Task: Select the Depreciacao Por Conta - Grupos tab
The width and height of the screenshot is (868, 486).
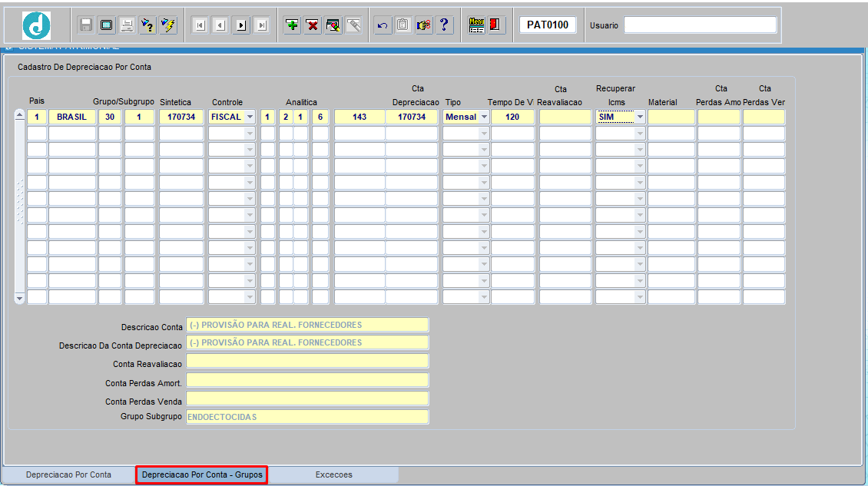Action: [x=202, y=475]
